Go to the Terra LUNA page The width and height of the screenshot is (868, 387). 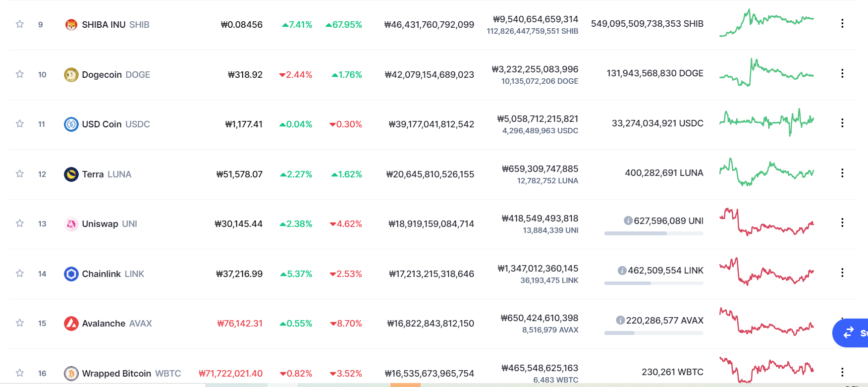[x=107, y=174]
